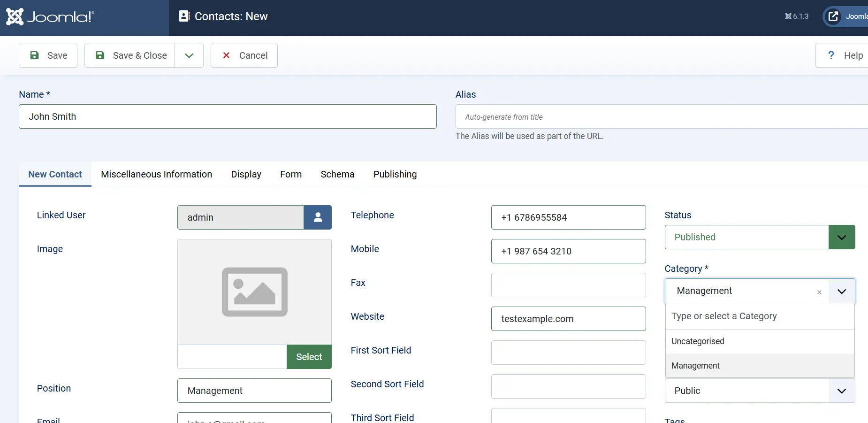This screenshot has height=423, width=868.
Task: Click the green Select image button
Action: [x=309, y=357]
